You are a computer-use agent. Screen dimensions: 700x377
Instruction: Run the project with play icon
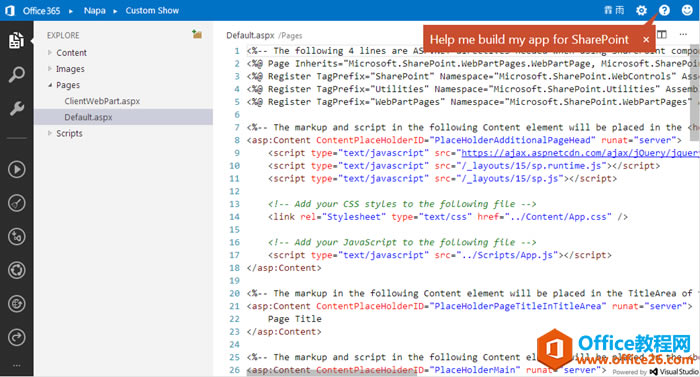17,169
